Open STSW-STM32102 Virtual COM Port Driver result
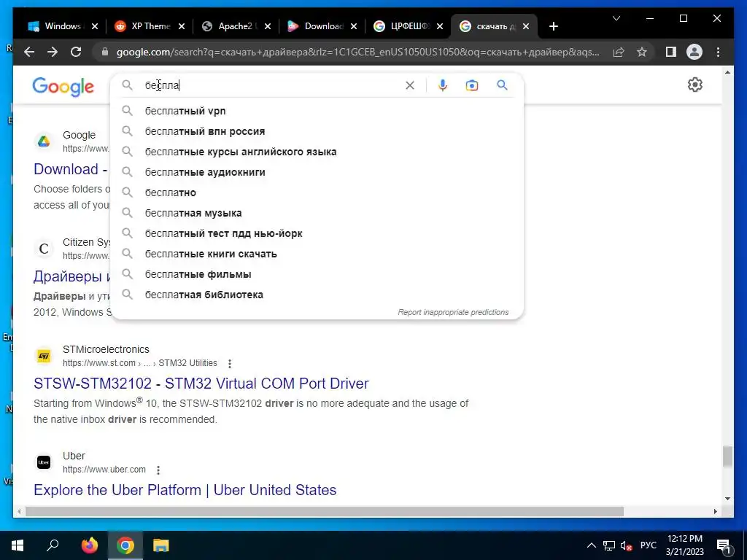This screenshot has width=747, height=560. [x=201, y=384]
